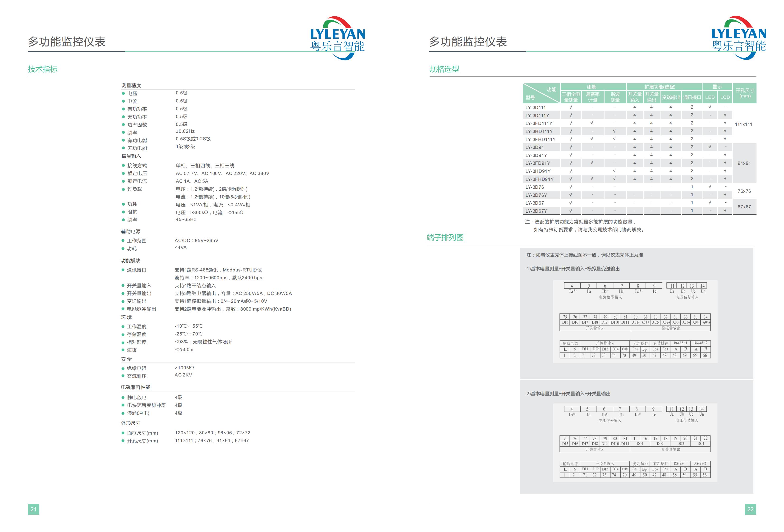Select the LY-3FHD91Y model row label
The width and height of the screenshot is (784, 532).
pos(539,179)
